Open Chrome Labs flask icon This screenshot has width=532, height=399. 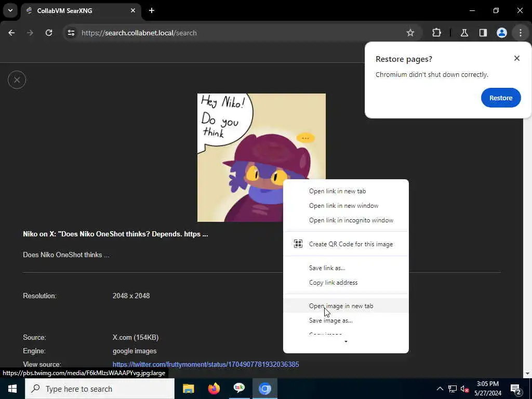pyautogui.click(x=464, y=33)
